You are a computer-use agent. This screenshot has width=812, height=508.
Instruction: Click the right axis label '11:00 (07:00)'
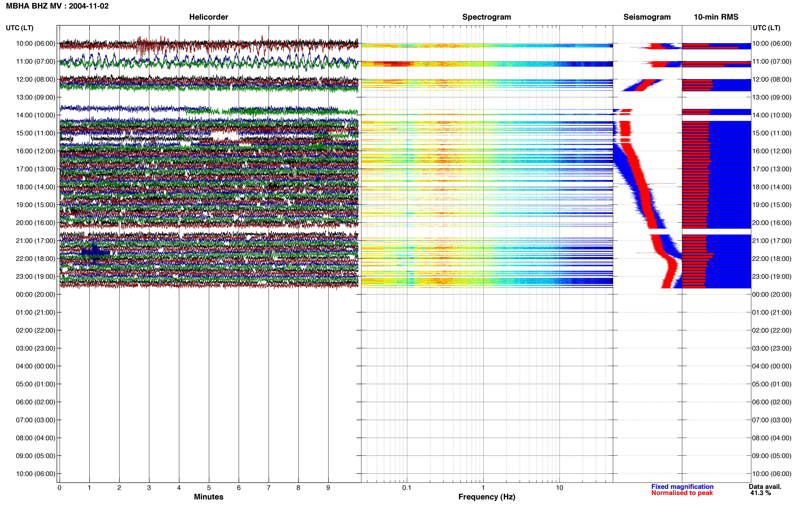pos(772,61)
